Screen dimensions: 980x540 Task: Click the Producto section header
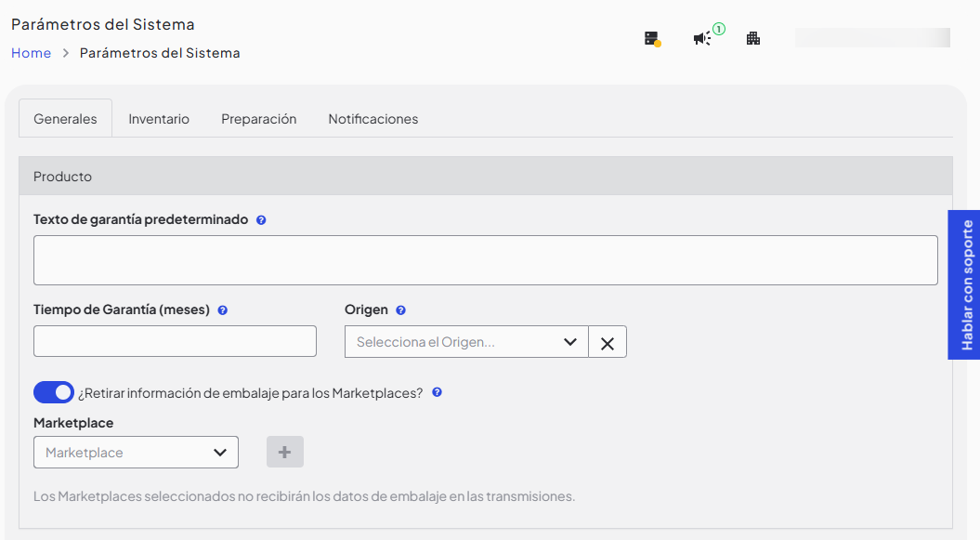(x=486, y=177)
